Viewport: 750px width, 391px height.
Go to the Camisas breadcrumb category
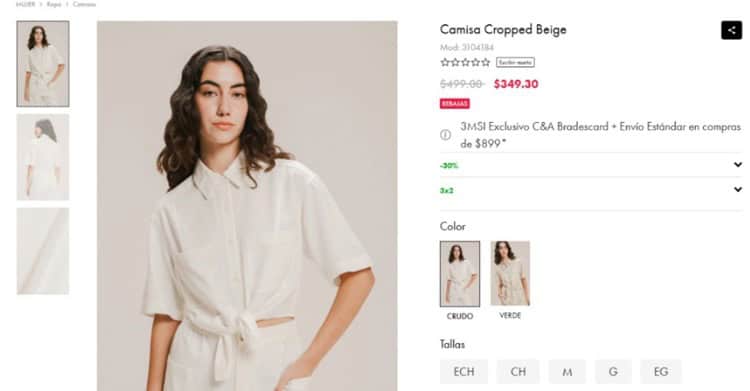click(x=84, y=4)
